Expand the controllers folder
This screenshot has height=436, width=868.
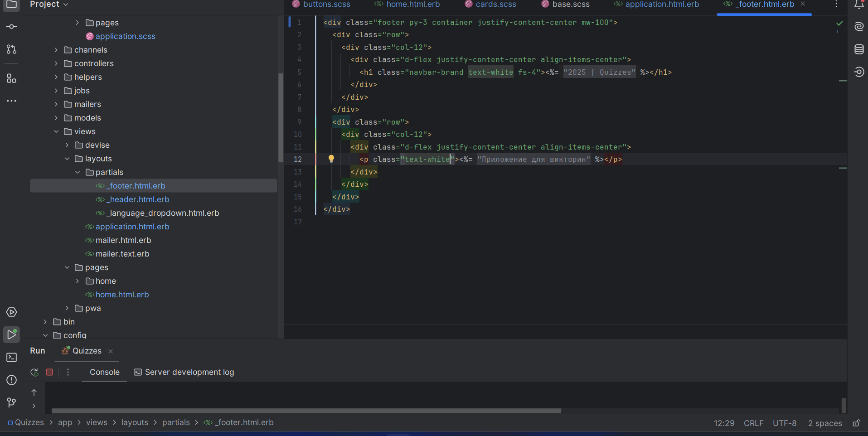[x=56, y=63]
